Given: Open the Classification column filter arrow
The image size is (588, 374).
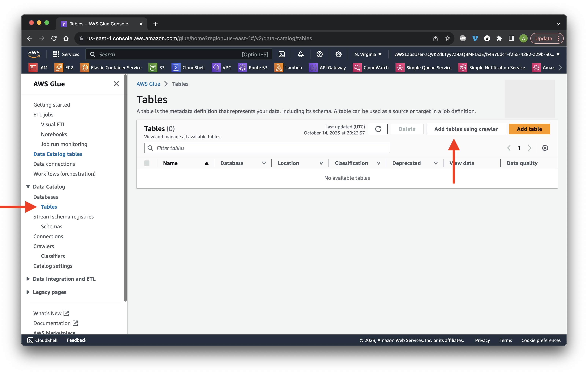Looking at the screenshot, I should 378,163.
